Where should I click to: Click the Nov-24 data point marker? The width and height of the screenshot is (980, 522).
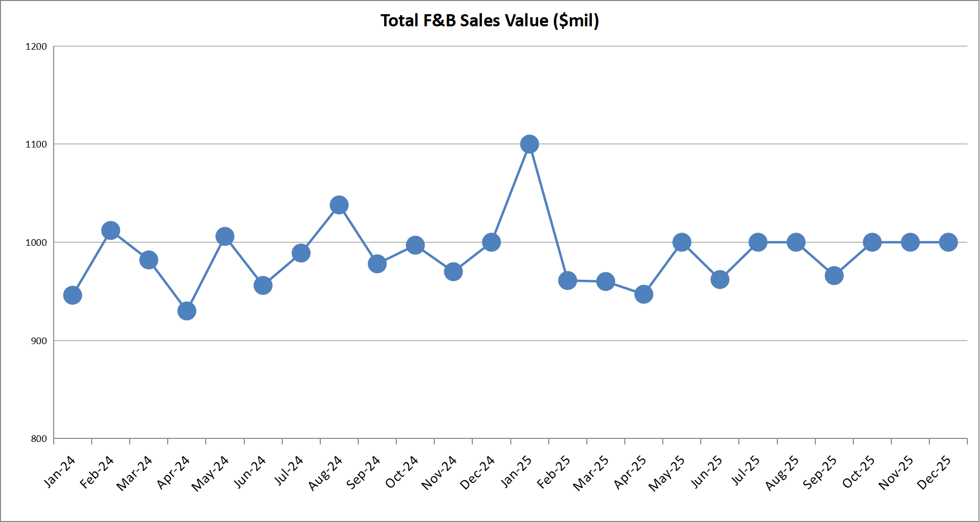[x=454, y=272]
